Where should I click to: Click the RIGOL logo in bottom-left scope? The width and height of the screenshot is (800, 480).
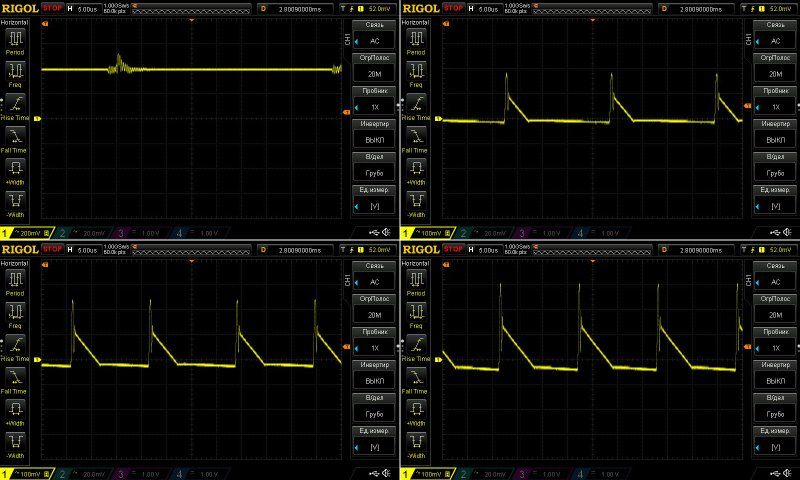[20, 247]
